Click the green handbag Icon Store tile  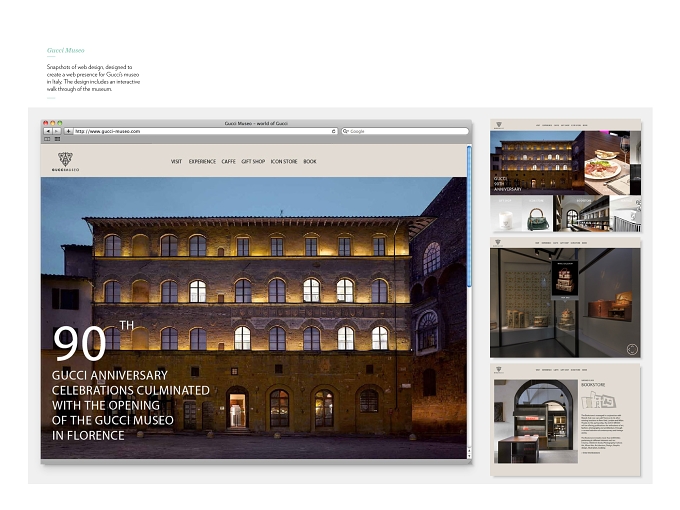pos(537,213)
